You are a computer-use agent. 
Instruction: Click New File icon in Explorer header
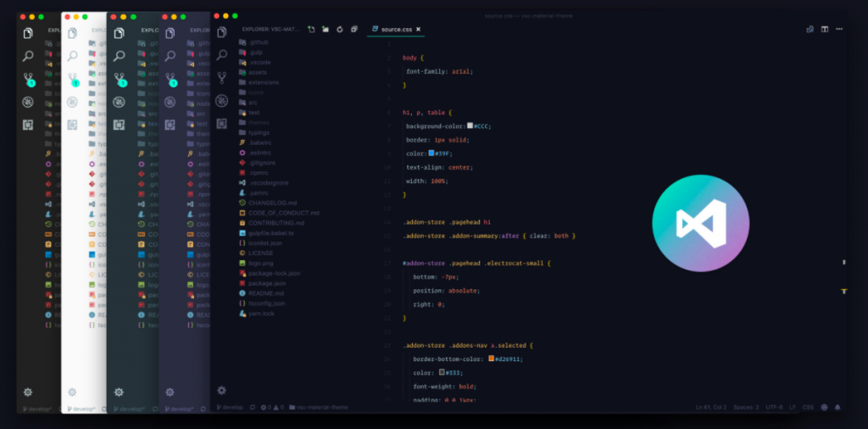(311, 30)
